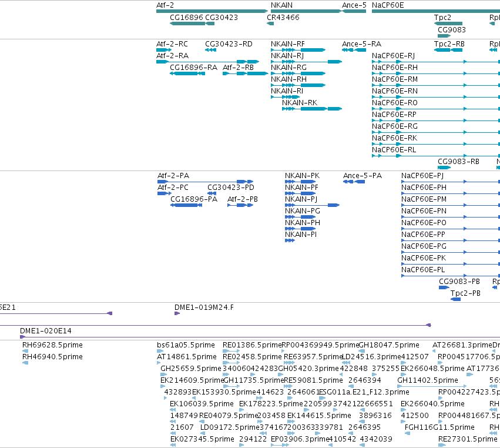The image size is (500, 448).
Task: Select the NKAIN-RG transcript label
Action: point(288,68)
